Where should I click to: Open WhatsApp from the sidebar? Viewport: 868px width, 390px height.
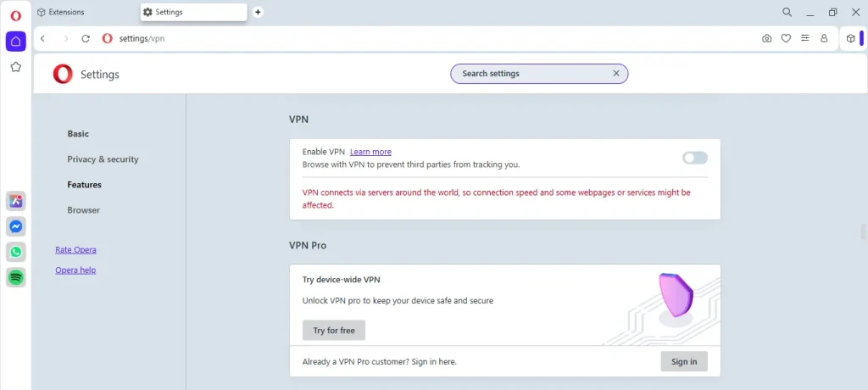[15, 252]
